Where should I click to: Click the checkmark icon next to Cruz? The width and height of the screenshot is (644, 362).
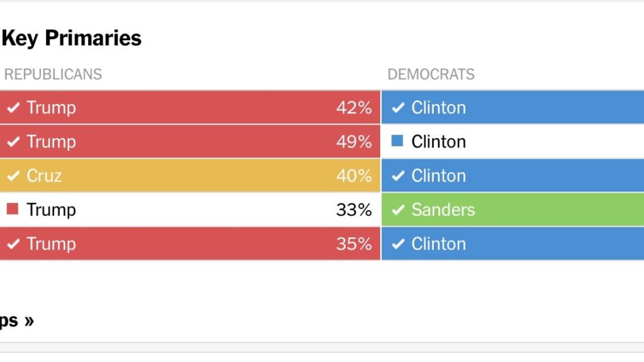13,175
